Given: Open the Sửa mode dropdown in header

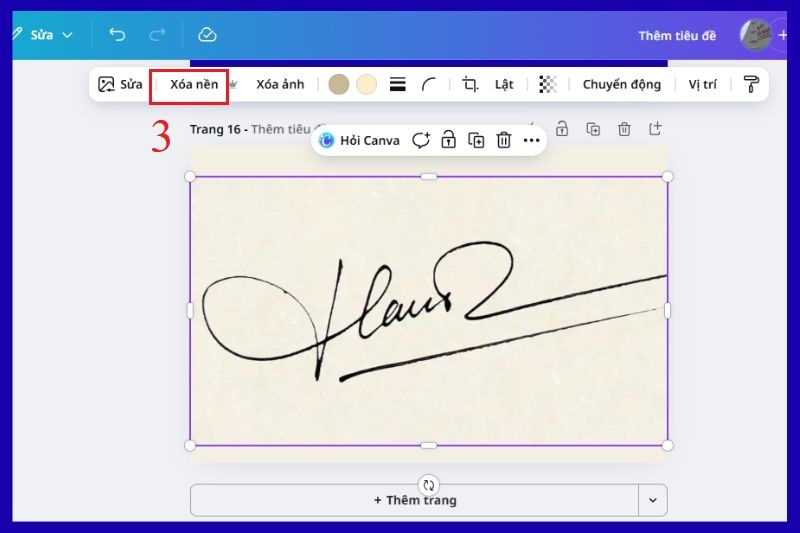Looking at the screenshot, I should tap(51, 35).
